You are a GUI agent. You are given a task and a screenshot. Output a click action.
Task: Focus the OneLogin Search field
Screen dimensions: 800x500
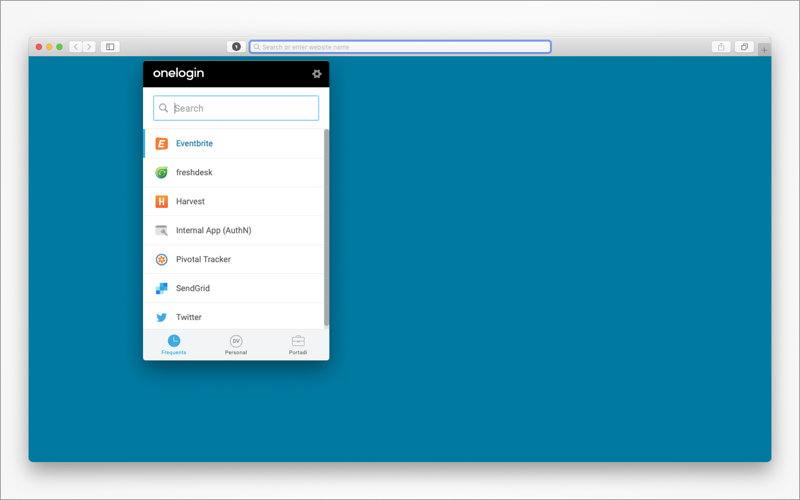[236, 108]
